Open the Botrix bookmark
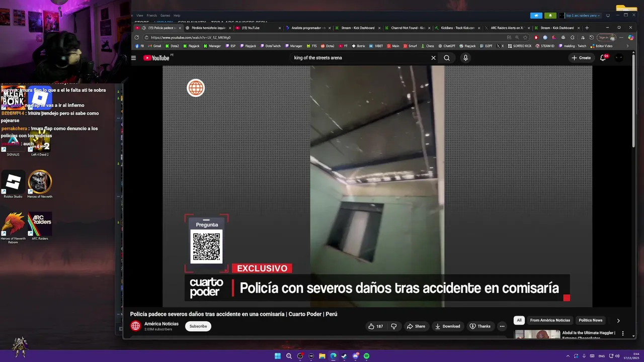 (358, 46)
